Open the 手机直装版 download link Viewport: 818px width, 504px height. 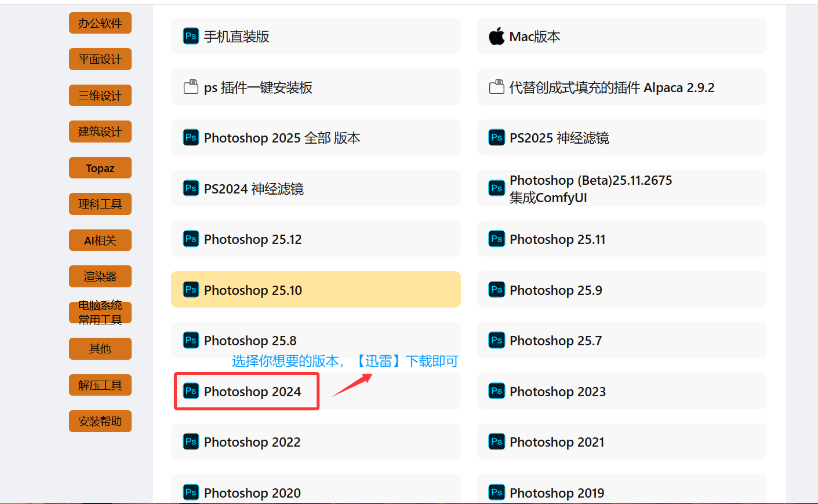[x=316, y=36]
